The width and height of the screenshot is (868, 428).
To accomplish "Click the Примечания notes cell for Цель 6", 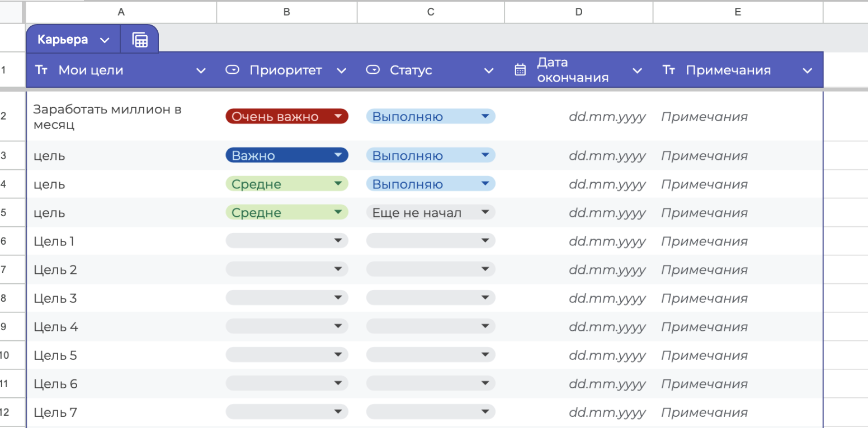I will tap(738, 383).
